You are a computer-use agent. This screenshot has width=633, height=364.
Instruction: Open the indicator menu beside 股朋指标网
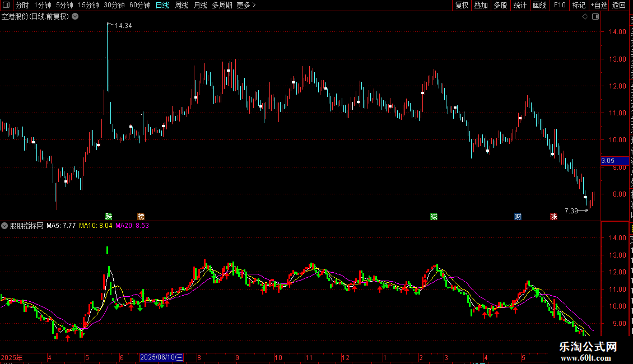coord(4,226)
